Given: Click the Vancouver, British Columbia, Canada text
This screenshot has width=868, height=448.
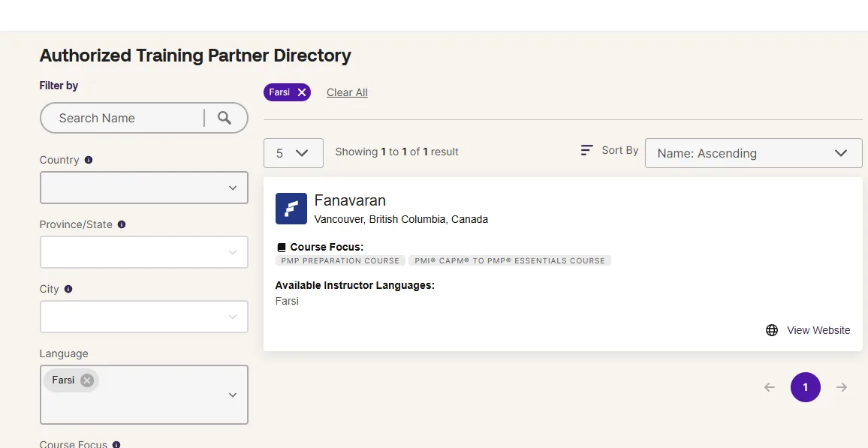Looking at the screenshot, I should (402, 219).
